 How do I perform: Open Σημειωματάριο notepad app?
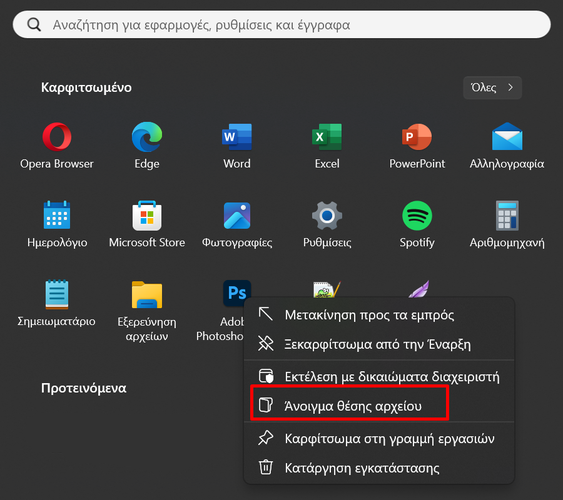57,303
